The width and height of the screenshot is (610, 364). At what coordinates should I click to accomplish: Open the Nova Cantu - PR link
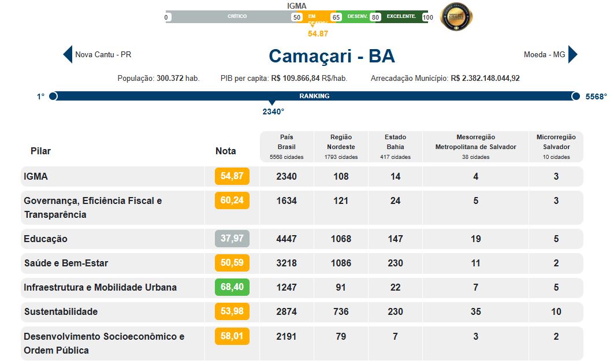103,55
